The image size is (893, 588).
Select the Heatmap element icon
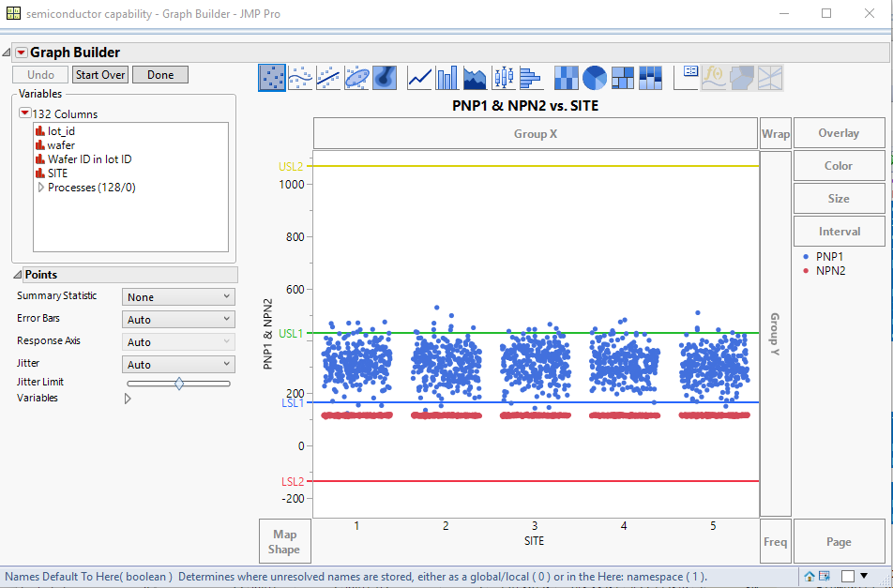566,78
